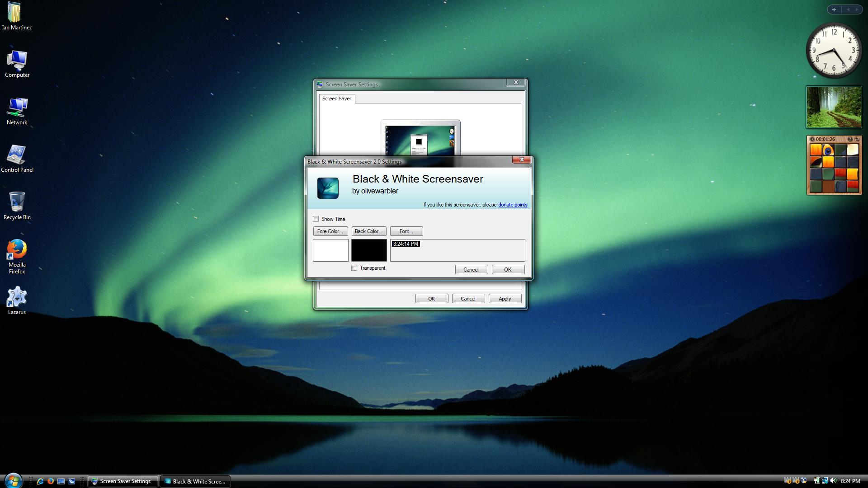
Task: Check the Transparent option
Action: [x=354, y=268]
